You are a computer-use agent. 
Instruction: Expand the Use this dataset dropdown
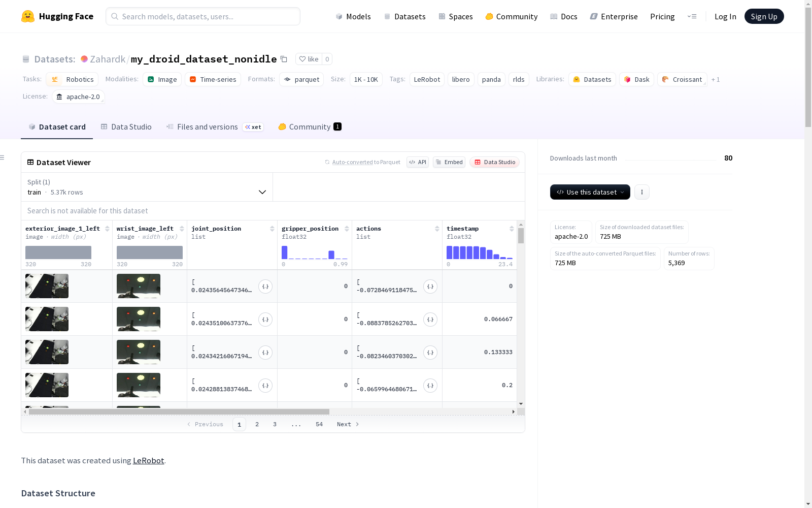pos(590,192)
